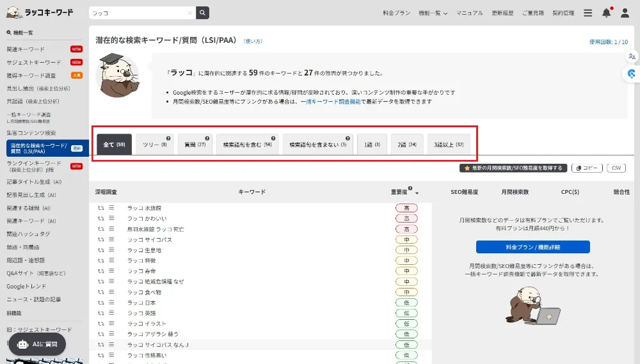Click the help icon on 検索語句を含まない tab
This screenshot has height=364, width=640.
point(348,138)
